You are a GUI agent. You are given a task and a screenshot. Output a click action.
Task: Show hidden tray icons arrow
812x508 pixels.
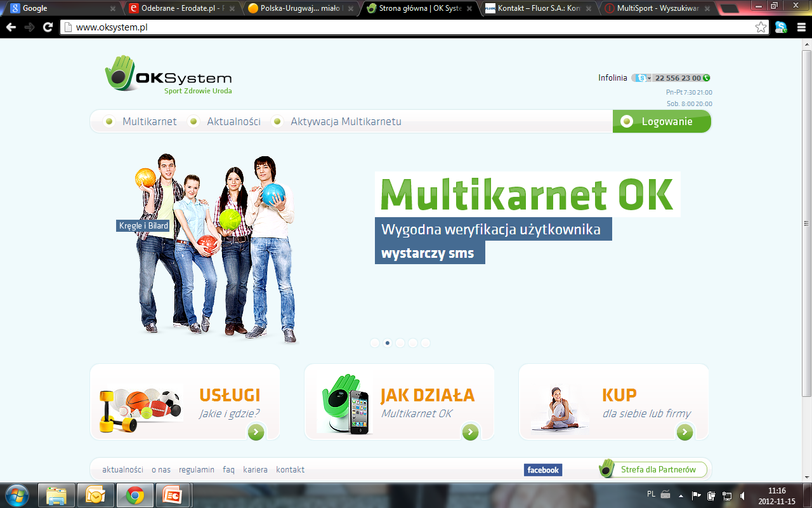[x=681, y=495]
